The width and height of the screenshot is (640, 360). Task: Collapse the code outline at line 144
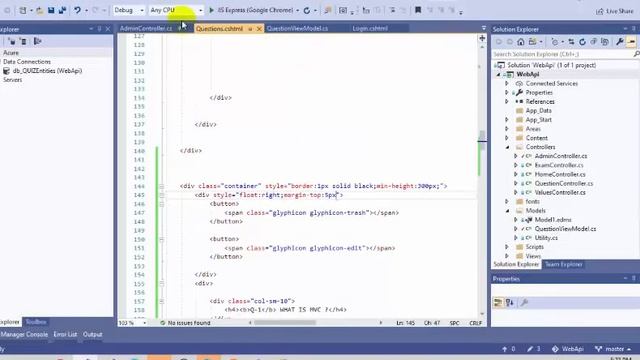click(x=162, y=186)
